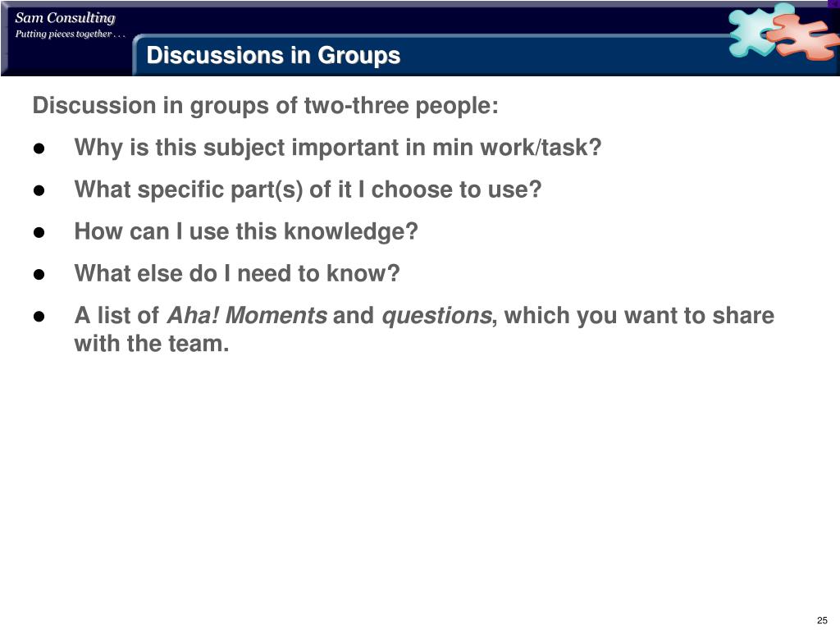
Task: Click the phrase 'which you want to share'
Action: 639,316
